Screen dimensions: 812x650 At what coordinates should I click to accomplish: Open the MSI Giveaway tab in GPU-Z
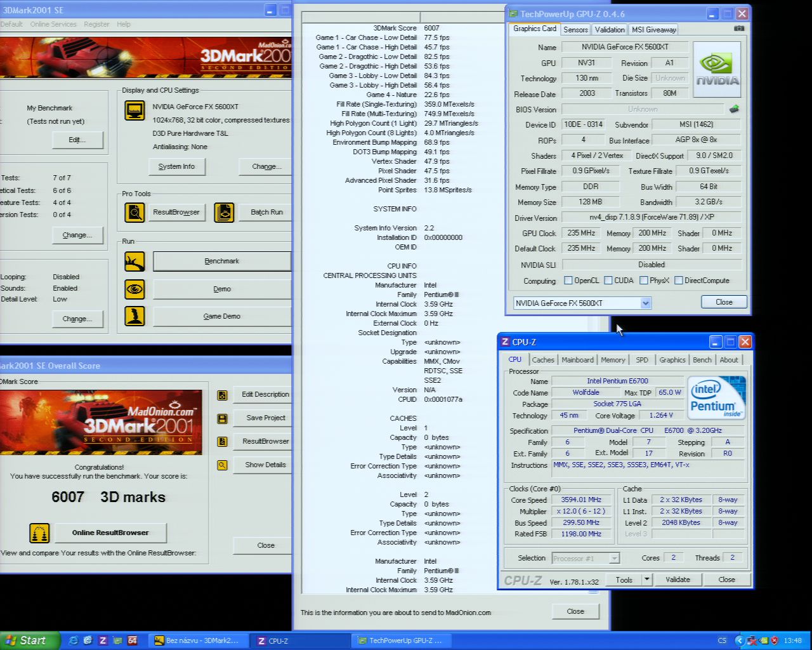click(x=654, y=30)
